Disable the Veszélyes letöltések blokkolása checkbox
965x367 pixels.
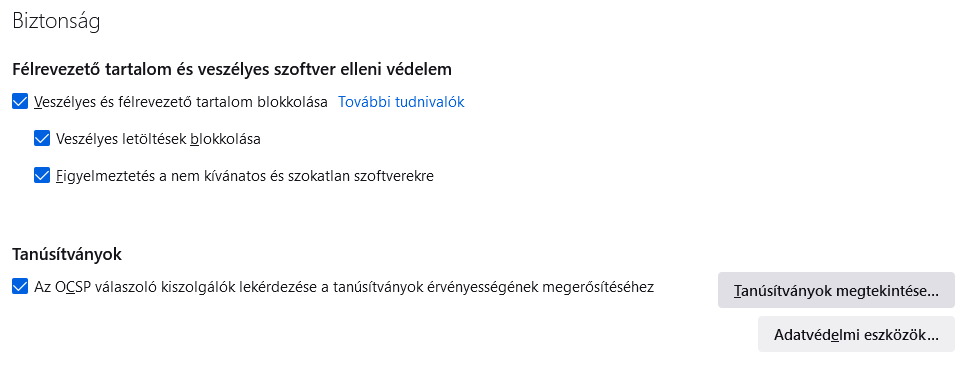pos(42,139)
